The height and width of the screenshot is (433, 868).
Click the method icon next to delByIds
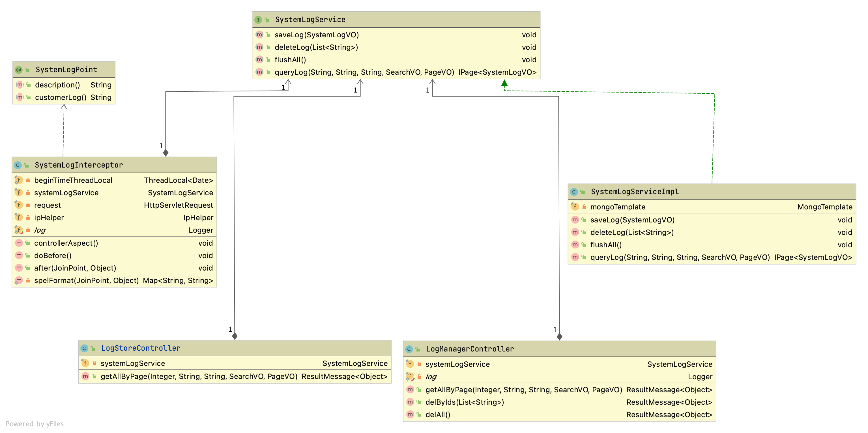point(410,402)
